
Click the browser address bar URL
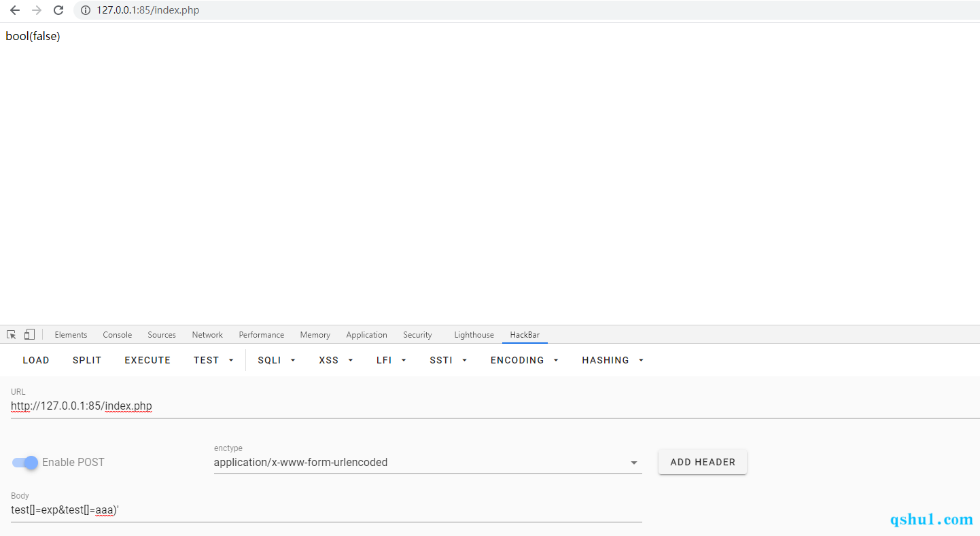pos(147,10)
